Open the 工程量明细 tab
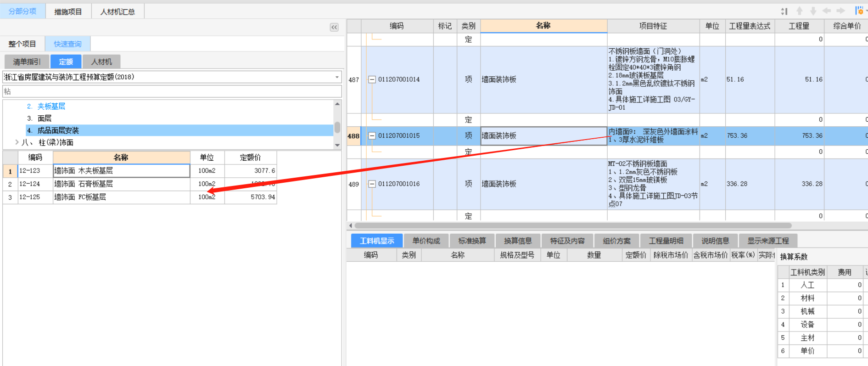 click(666, 241)
